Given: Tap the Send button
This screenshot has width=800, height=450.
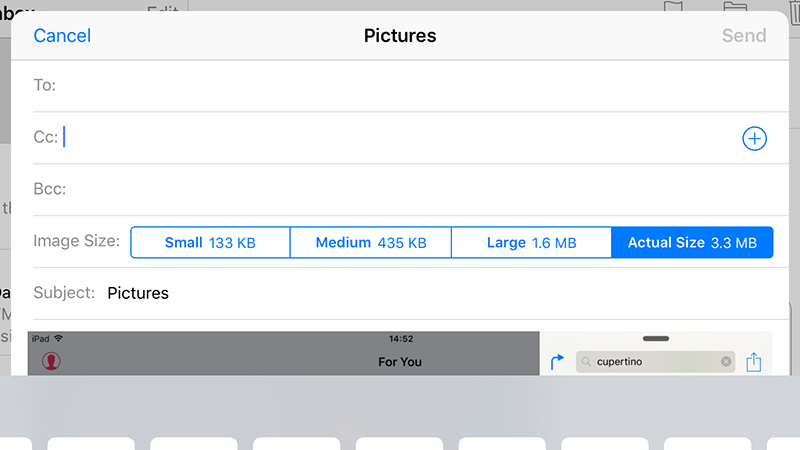Looking at the screenshot, I should pyautogui.click(x=744, y=36).
